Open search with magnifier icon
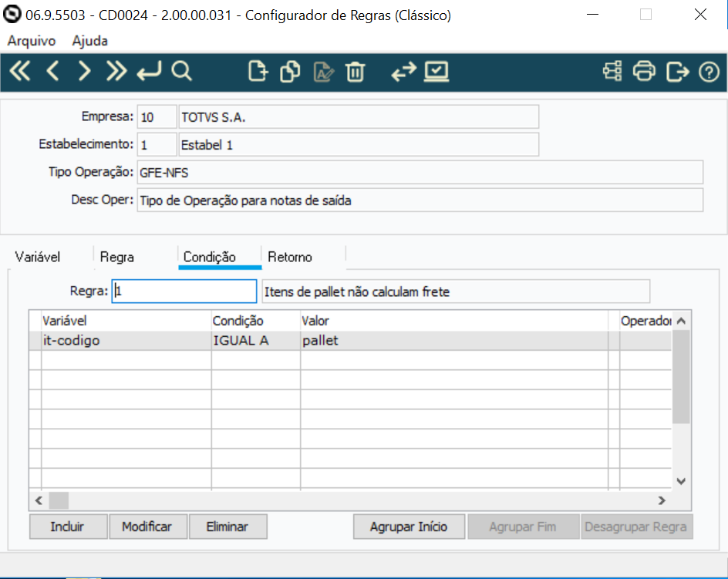Viewport: 728px width, 579px height. (x=181, y=72)
